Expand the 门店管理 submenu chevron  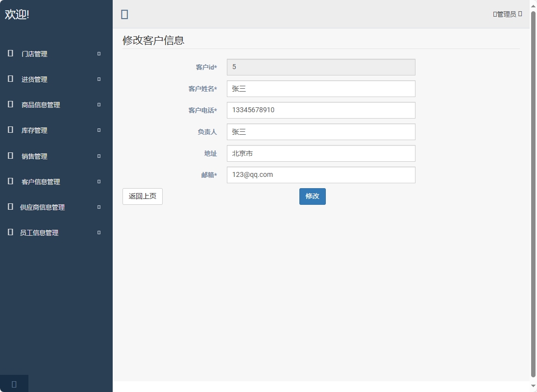pos(98,54)
